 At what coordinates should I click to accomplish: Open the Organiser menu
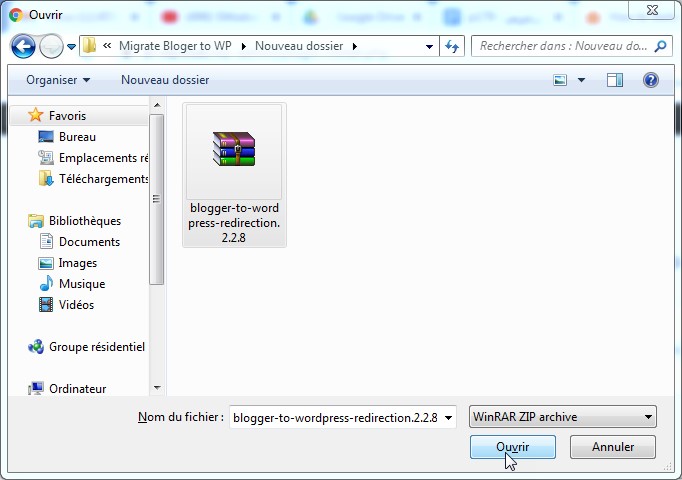click(x=58, y=80)
